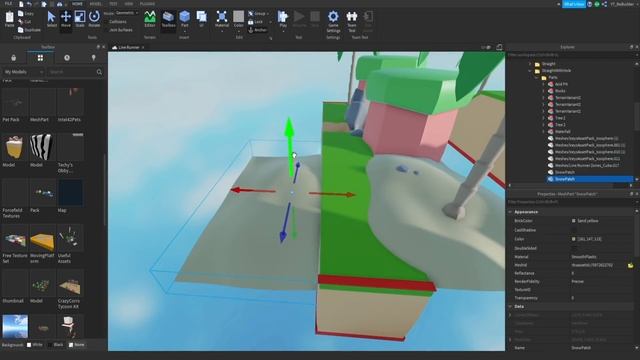Viewport: 640px width, 360px height.
Task: Click the Lock tool button
Action: pos(256,22)
